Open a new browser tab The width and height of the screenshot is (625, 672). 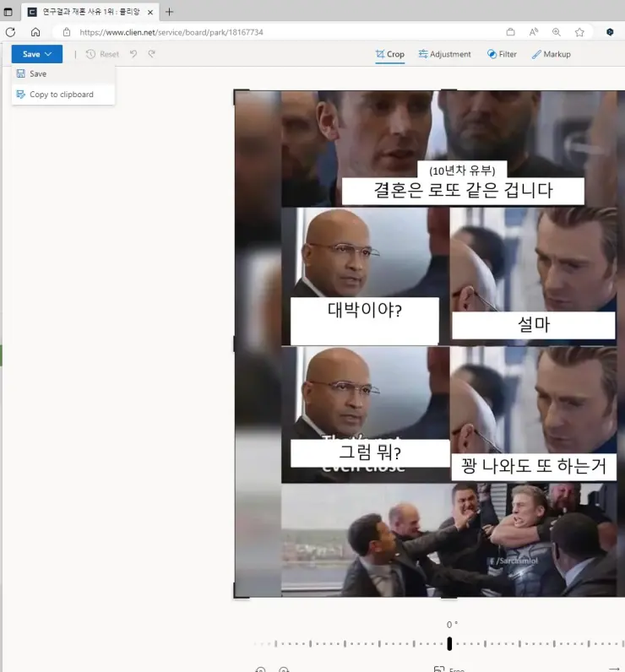click(x=169, y=12)
